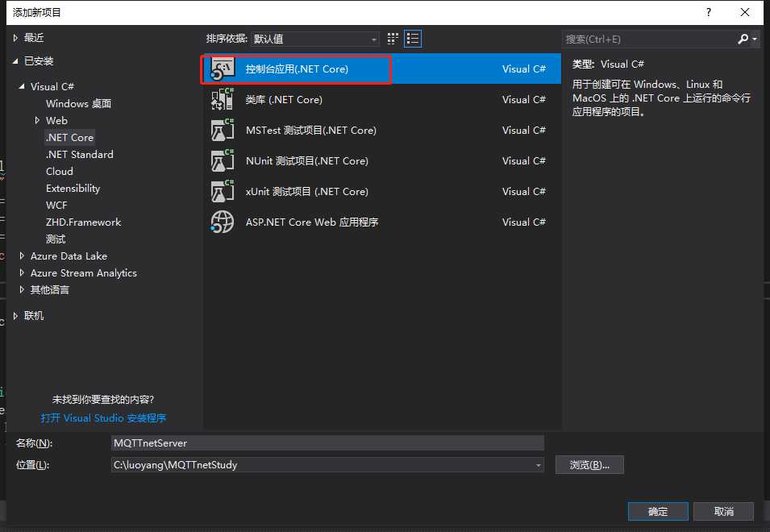770x532 pixels.
Task: Select the 测试 category
Action: tap(56, 239)
